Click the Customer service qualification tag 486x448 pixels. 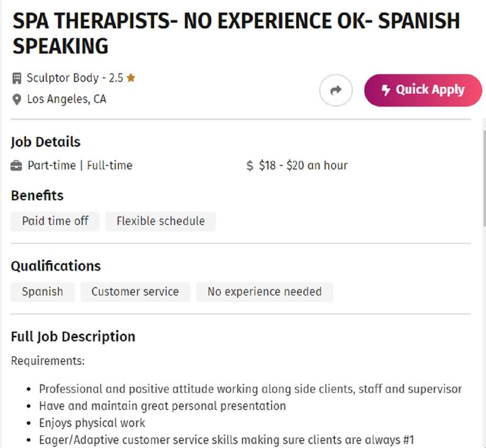(x=135, y=291)
